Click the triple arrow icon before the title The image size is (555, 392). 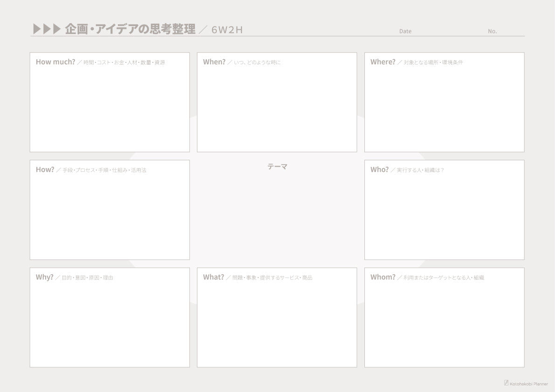[47, 29]
